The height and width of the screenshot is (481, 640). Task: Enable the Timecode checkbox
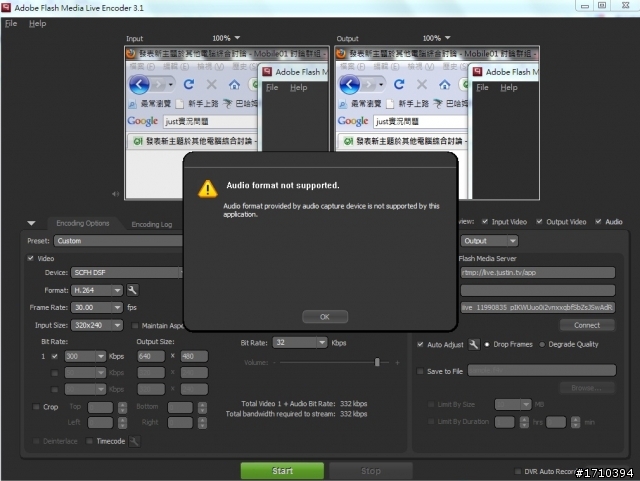[x=89, y=441]
